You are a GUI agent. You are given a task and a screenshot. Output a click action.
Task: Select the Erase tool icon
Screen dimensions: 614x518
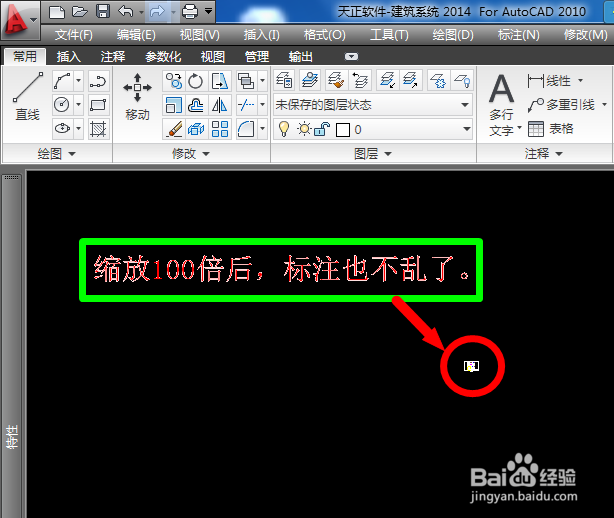(173, 128)
